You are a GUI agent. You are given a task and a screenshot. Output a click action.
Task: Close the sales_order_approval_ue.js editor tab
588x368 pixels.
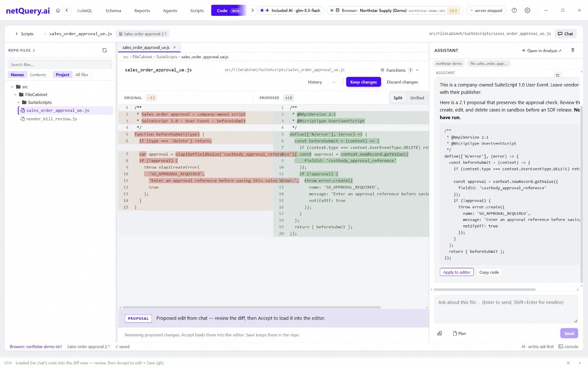(x=175, y=47)
